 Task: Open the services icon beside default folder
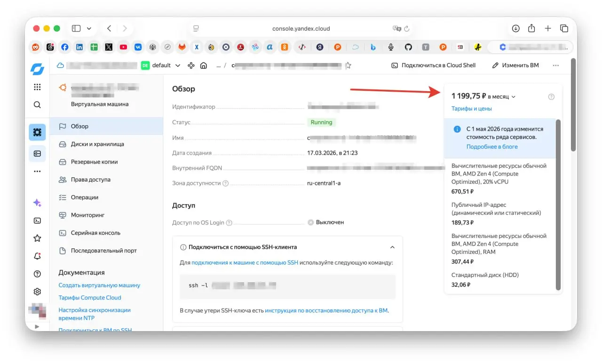tap(191, 66)
